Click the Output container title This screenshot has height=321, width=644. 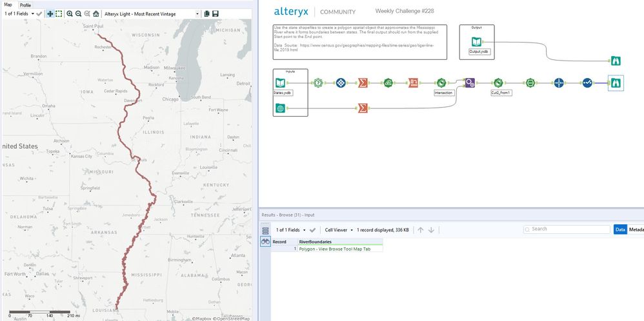tap(476, 27)
